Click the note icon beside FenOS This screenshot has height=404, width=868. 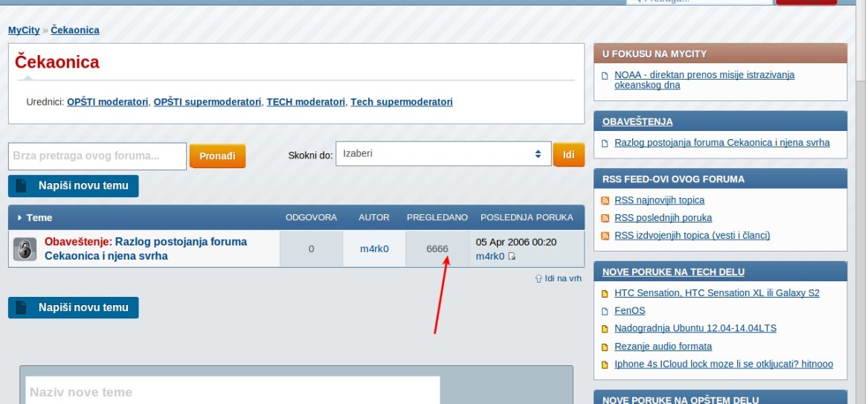click(x=605, y=311)
